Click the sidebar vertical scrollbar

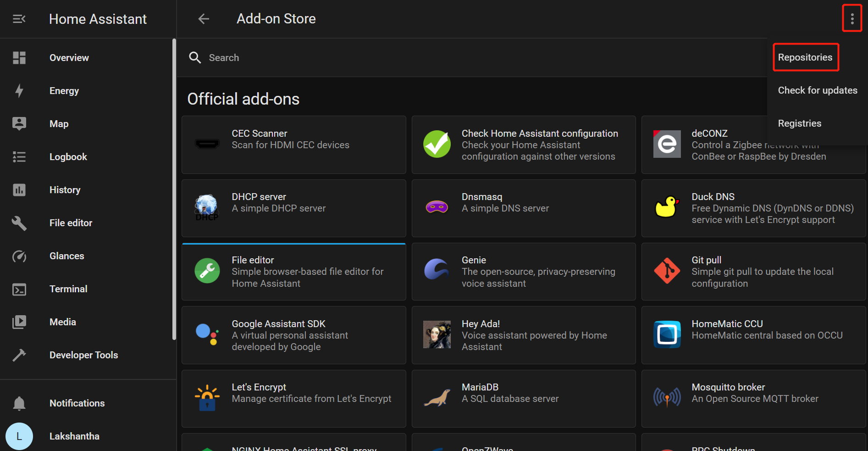pyautogui.click(x=174, y=189)
